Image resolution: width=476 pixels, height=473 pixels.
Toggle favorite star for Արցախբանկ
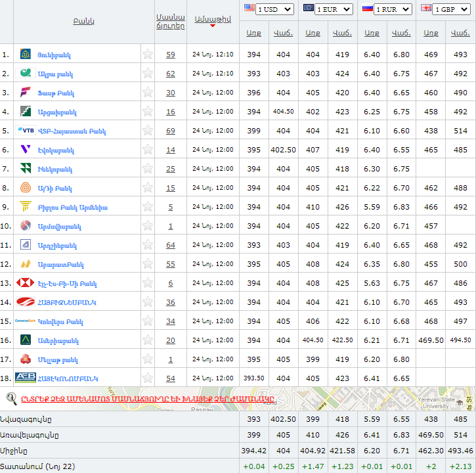point(148,111)
